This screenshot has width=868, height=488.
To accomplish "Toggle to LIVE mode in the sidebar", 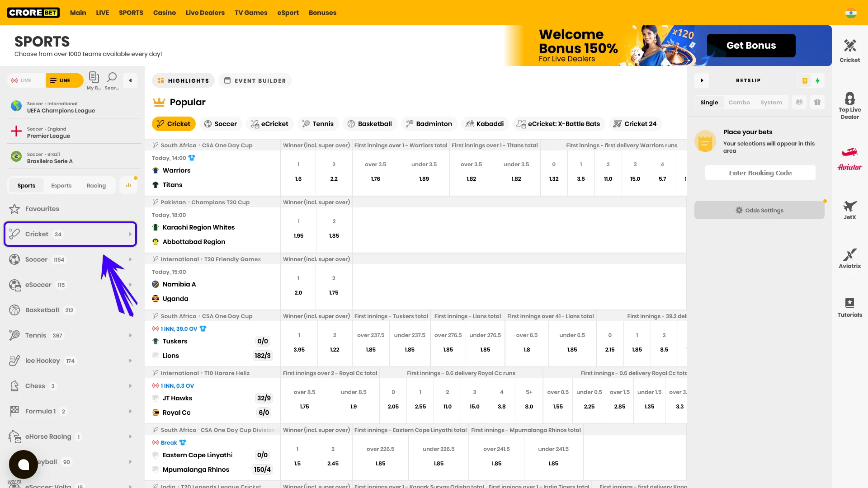I will 25,80.
